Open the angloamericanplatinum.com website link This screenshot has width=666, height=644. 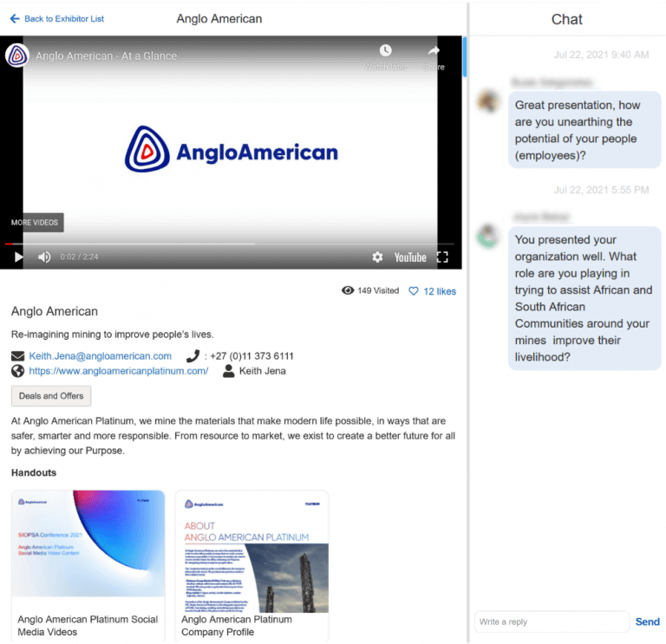tap(119, 371)
